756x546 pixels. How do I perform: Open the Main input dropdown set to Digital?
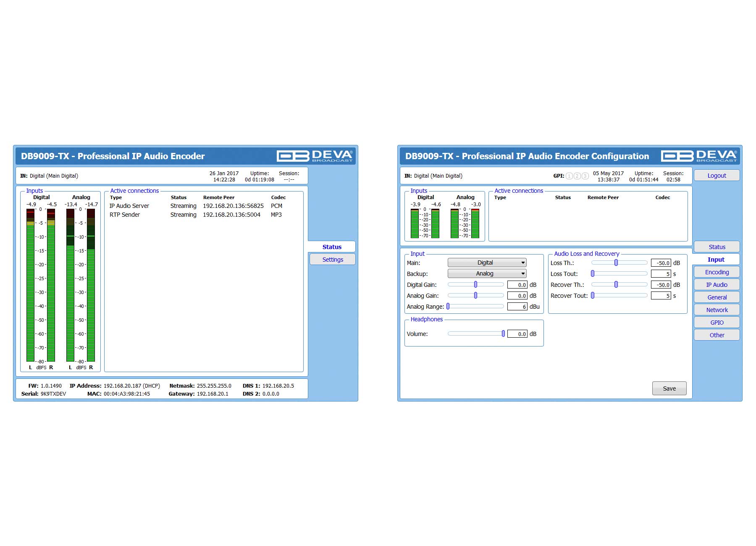pyautogui.click(x=487, y=262)
